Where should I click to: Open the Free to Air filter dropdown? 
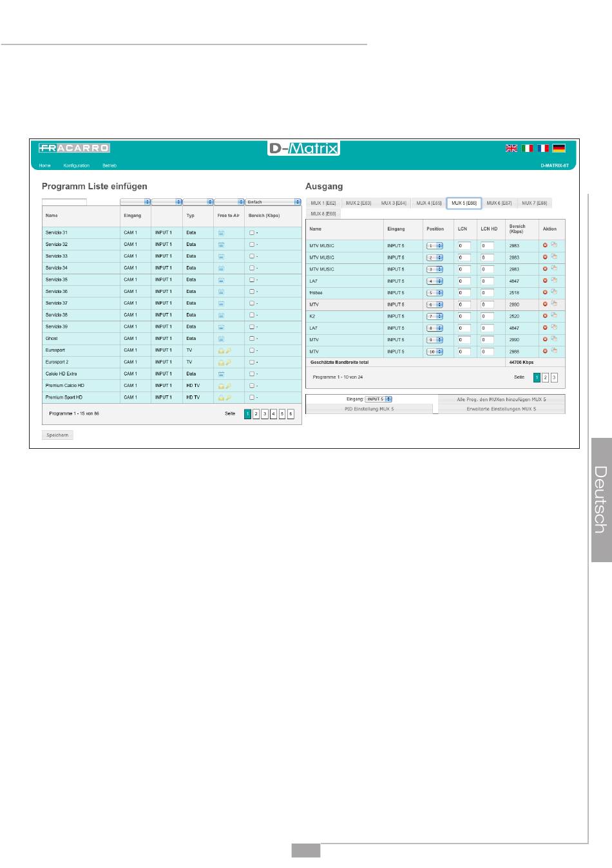(229, 202)
